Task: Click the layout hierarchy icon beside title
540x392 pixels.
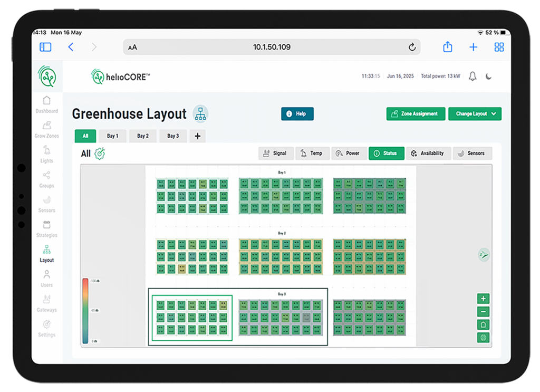Action: pos(200,113)
